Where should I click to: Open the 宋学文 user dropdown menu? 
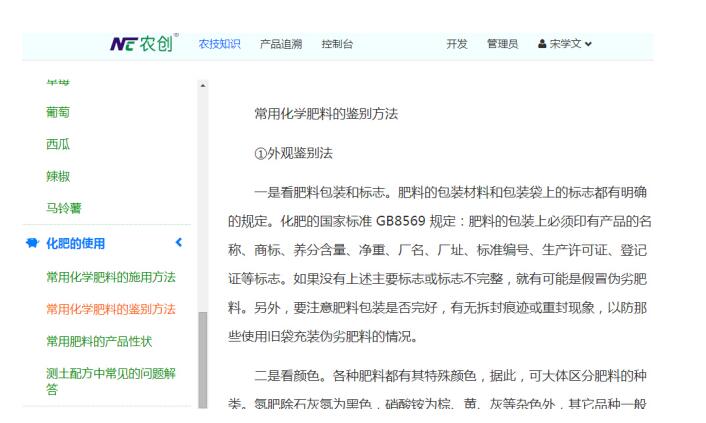(x=566, y=44)
